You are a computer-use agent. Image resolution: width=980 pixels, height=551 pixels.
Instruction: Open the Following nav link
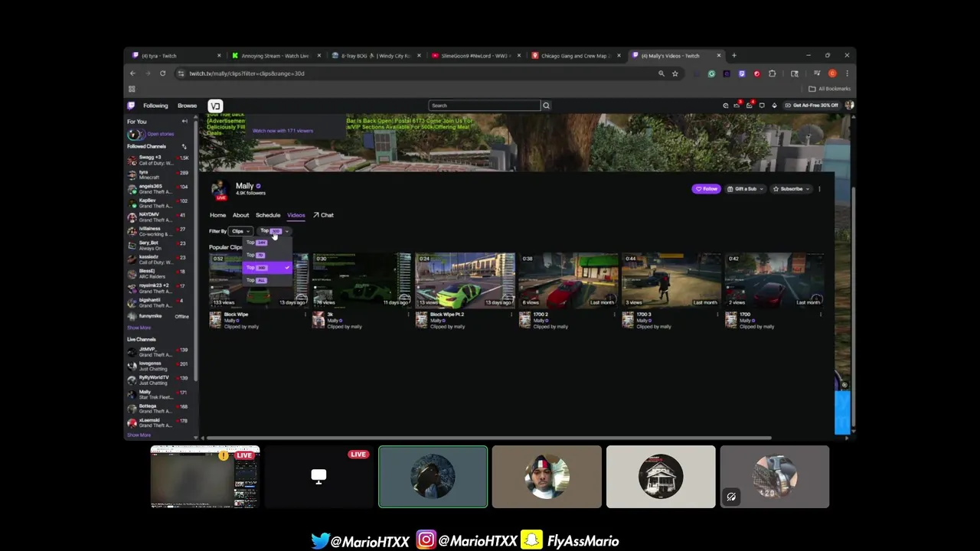[x=155, y=106]
